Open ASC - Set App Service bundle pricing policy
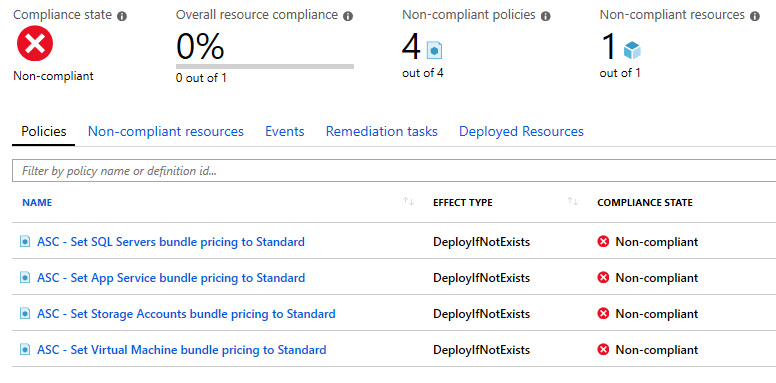The height and width of the screenshot is (383, 776). (171, 278)
